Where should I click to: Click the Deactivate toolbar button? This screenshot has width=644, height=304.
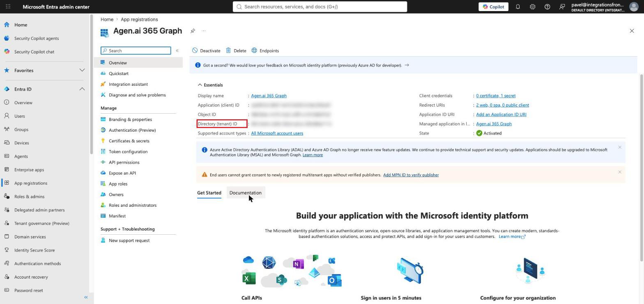(206, 50)
